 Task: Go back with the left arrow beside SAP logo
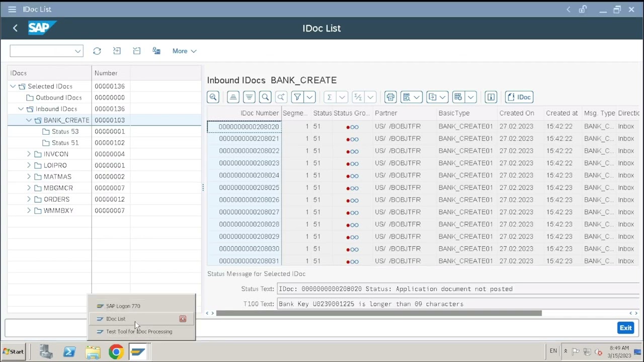(15, 28)
